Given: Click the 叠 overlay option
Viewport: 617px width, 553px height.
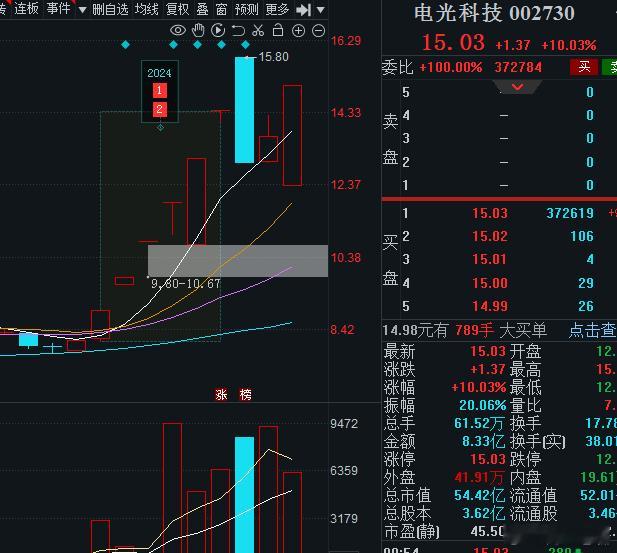Looking at the screenshot, I should pyautogui.click(x=202, y=9).
